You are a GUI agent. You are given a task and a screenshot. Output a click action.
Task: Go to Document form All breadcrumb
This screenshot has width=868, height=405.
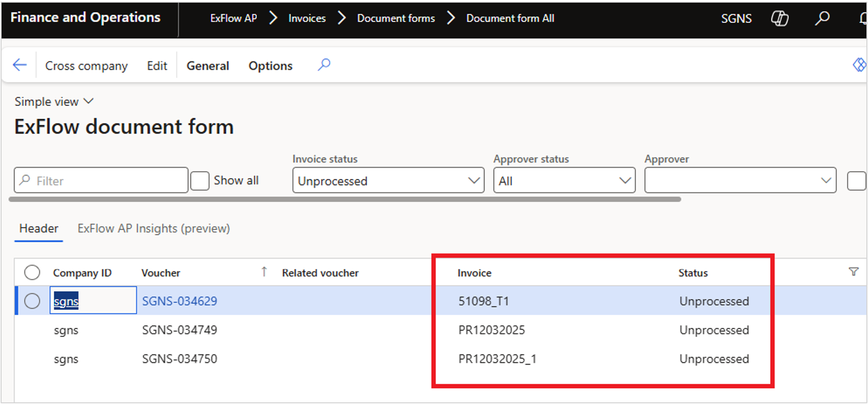coord(511,18)
